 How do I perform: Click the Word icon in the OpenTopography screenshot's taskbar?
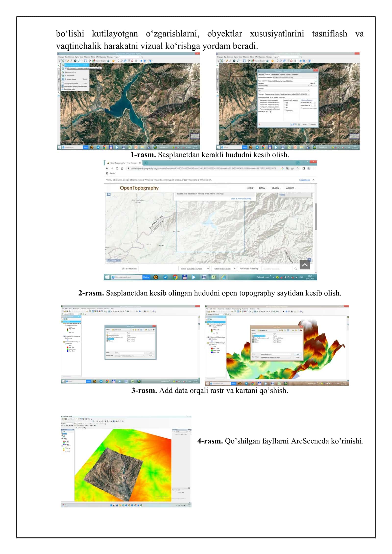click(x=204, y=277)
